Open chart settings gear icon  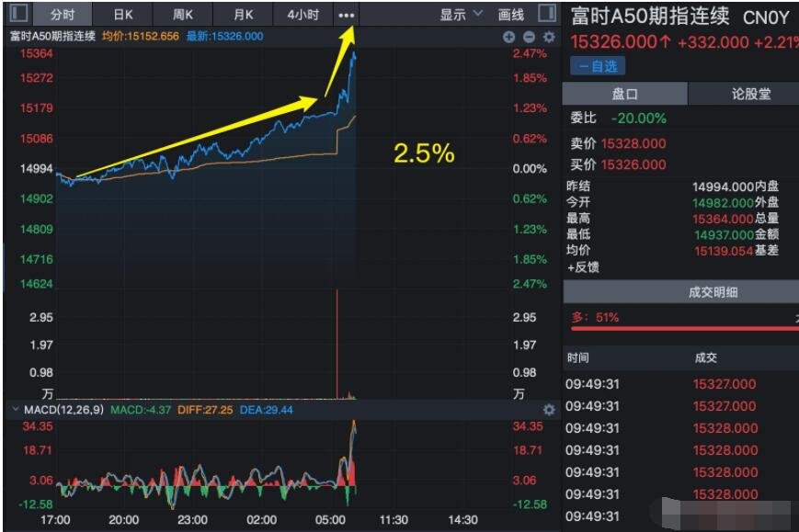(549, 37)
